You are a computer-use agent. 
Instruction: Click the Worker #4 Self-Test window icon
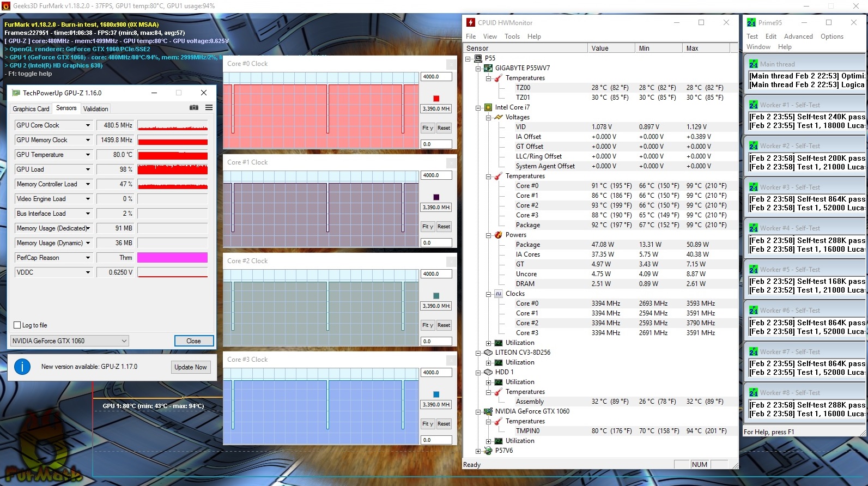pos(754,228)
